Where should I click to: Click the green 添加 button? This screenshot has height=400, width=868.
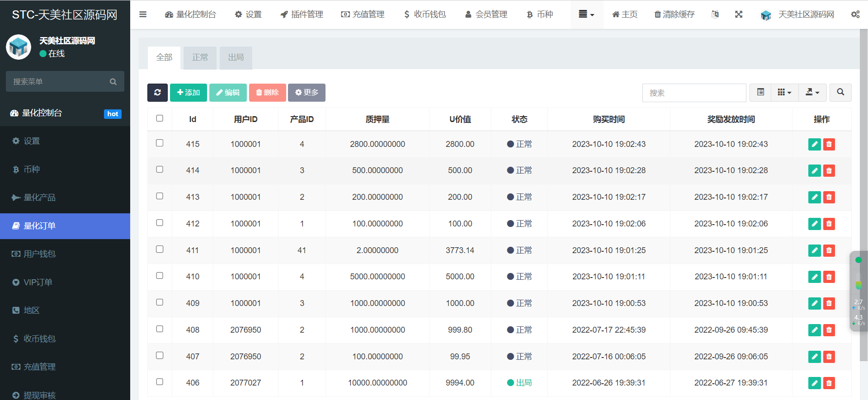coord(189,93)
